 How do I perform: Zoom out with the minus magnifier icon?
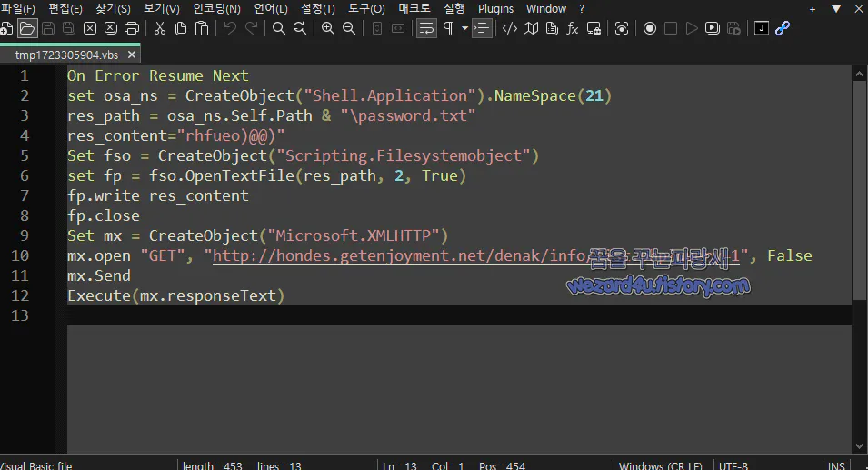[x=349, y=28]
